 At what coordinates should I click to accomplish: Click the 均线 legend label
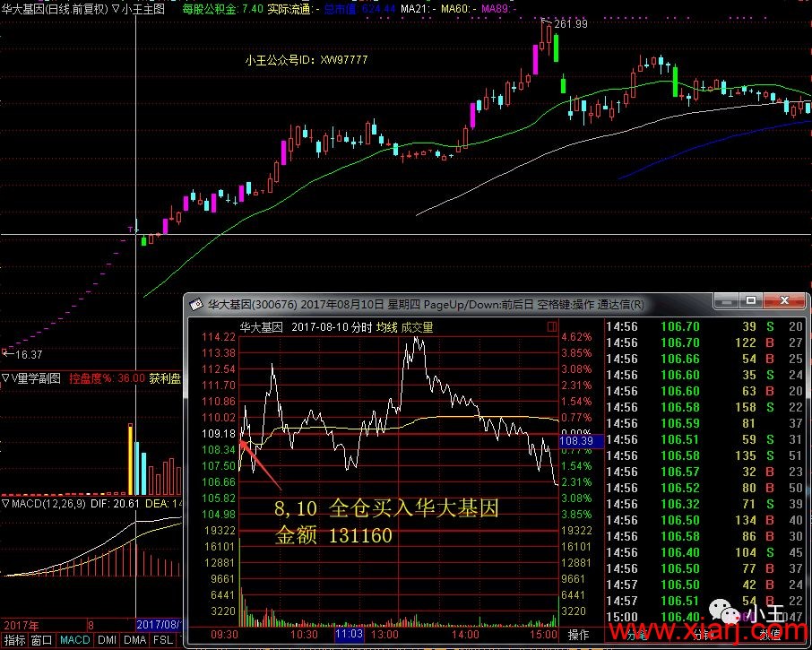[386, 327]
